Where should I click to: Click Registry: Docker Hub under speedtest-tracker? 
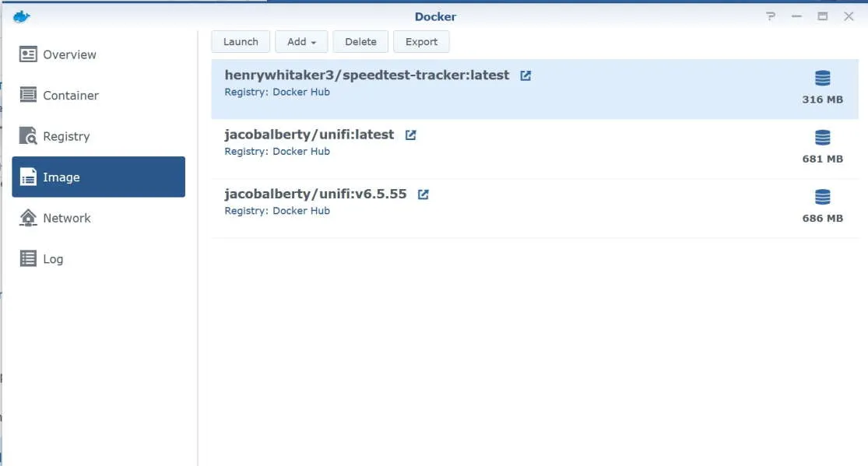tap(276, 92)
